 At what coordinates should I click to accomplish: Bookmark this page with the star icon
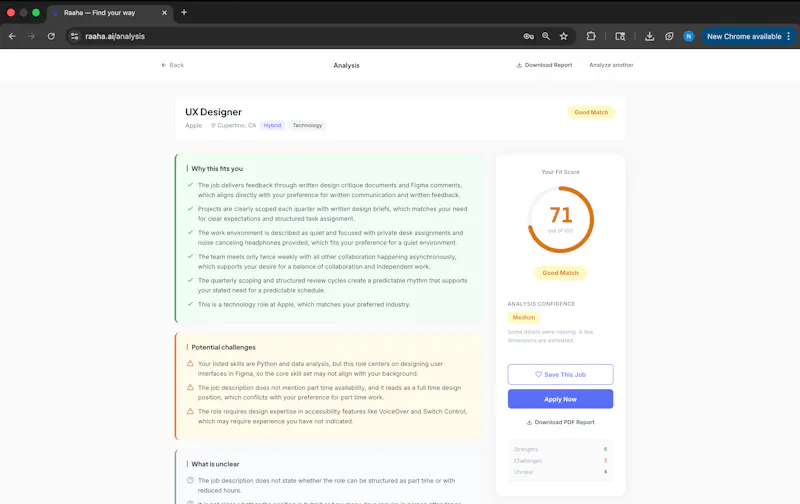tap(564, 36)
